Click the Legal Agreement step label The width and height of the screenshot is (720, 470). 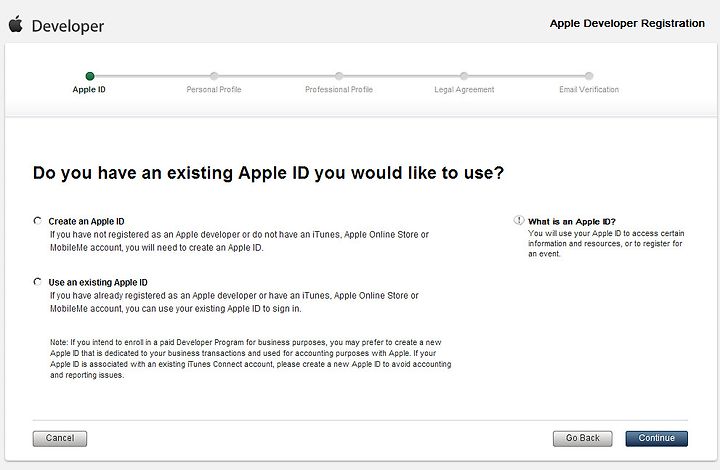coord(464,90)
